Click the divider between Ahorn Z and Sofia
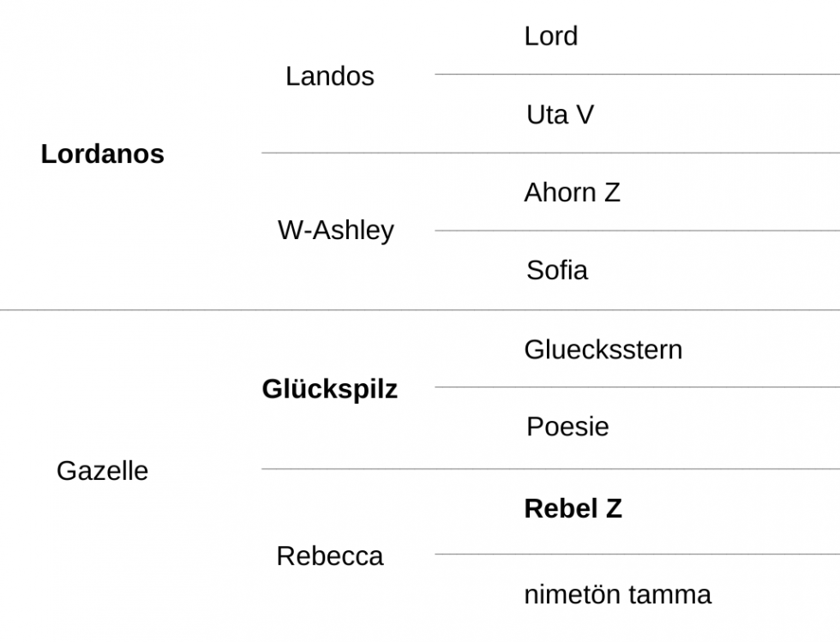This screenshot has width=840, height=642. (x=637, y=231)
